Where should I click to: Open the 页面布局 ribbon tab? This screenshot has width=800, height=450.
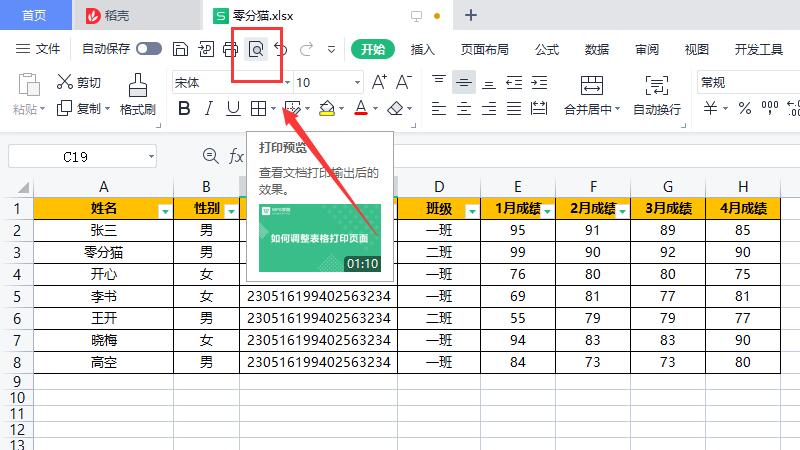[x=485, y=49]
